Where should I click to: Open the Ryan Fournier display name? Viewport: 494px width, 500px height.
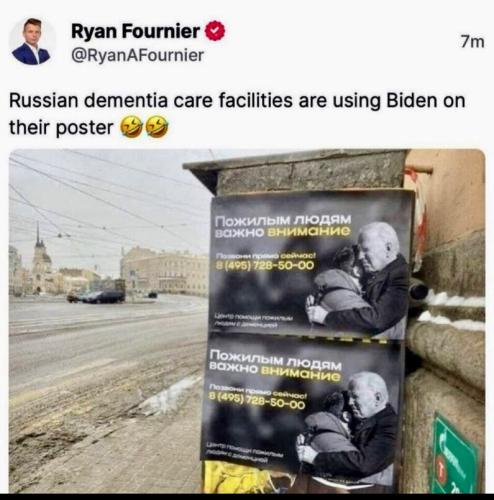tap(135, 31)
